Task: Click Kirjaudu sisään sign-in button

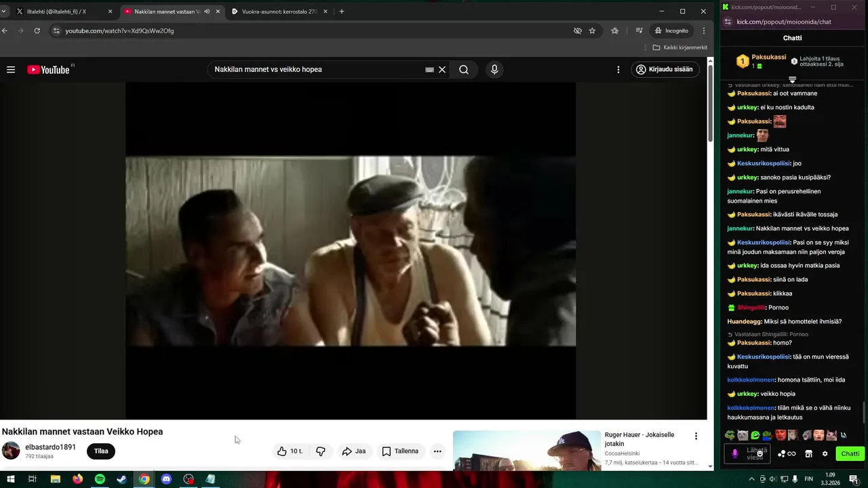Action: click(x=665, y=70)
